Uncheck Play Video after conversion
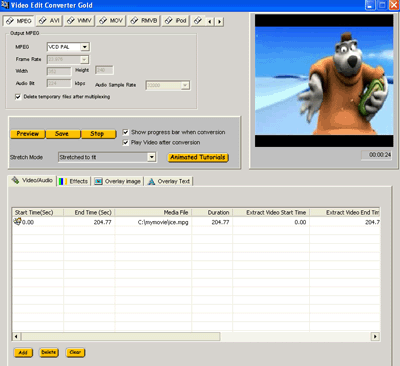Viewport: 400px width, 366px height. [126, 143]
